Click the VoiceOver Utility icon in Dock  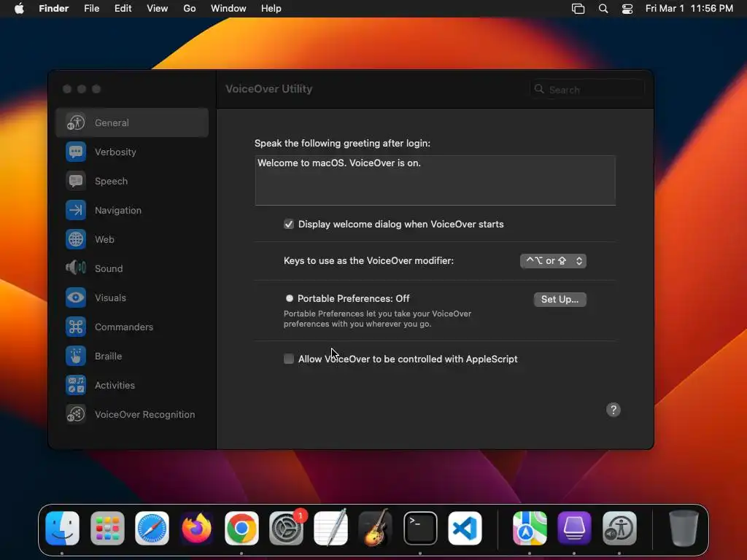pyautogui.click(x=619, y=528)
